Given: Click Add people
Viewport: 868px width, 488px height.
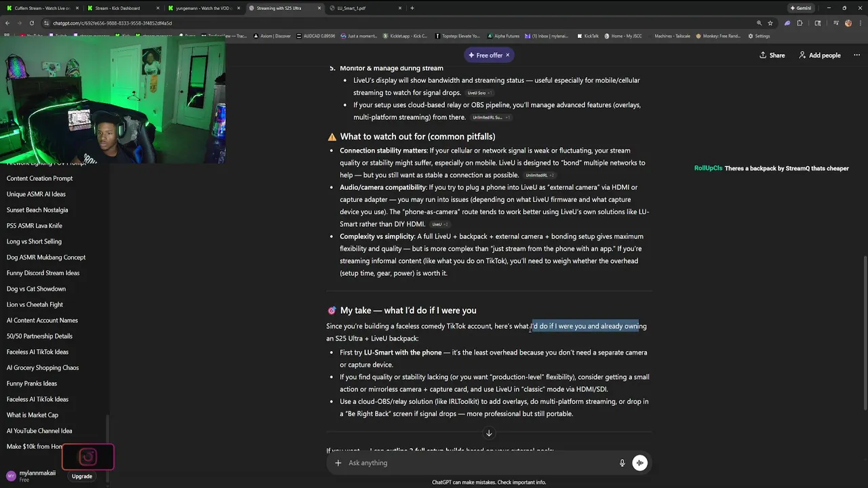Looking at the screenshot, I should 819,55.
